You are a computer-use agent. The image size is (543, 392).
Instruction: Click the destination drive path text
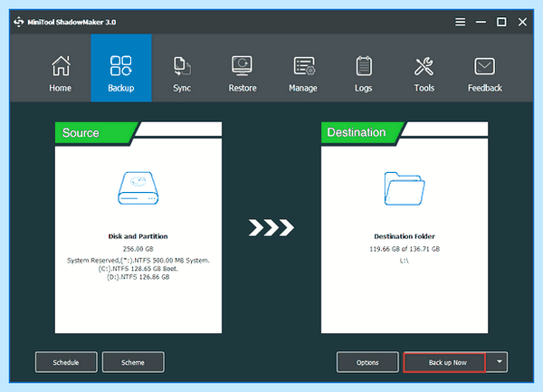point(405,261)
